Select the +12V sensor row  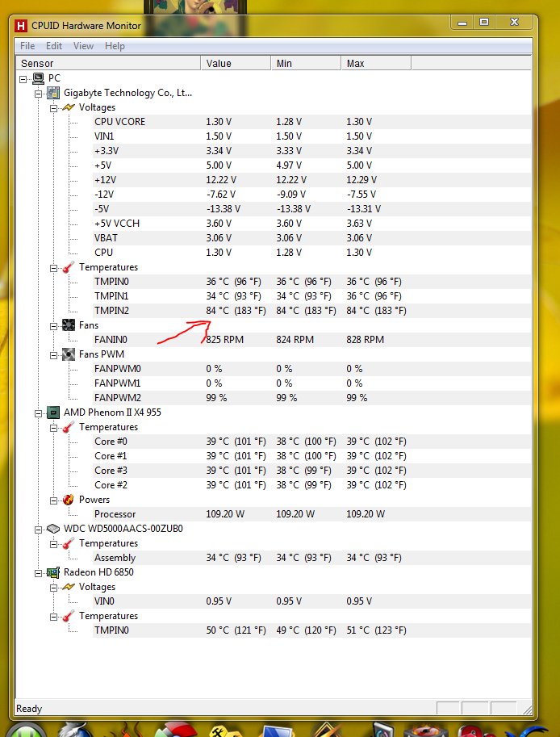click(x=312, y=180)
